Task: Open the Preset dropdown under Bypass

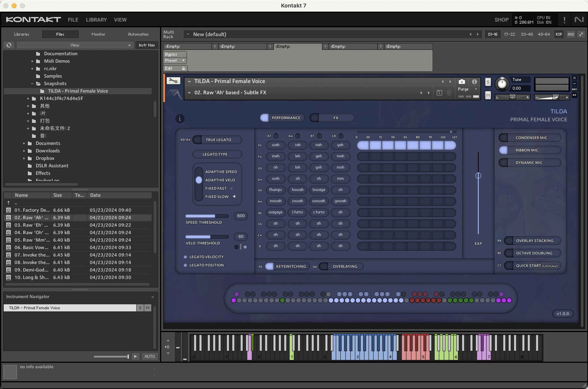Action: (x=175, y=61)
